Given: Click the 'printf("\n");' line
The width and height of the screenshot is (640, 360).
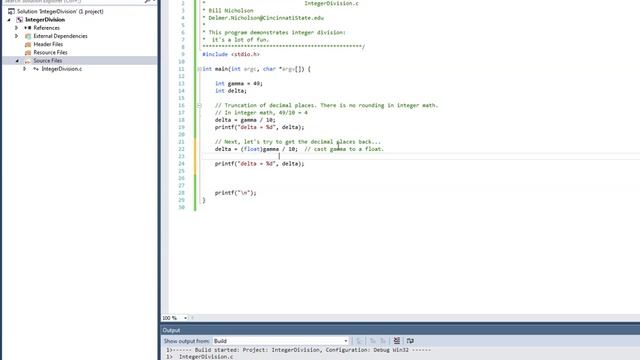Looking at the screenshot, I should pos(236,193).
